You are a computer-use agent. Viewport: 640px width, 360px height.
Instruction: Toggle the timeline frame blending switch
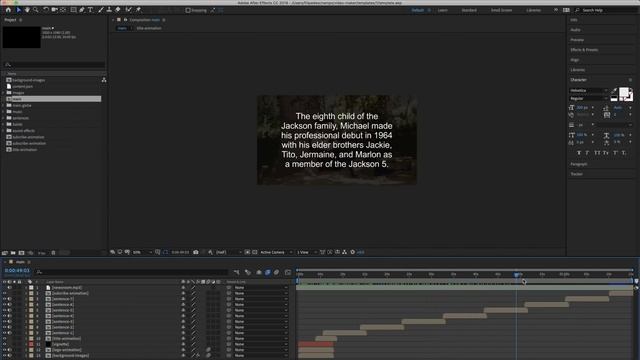(268, 272)
